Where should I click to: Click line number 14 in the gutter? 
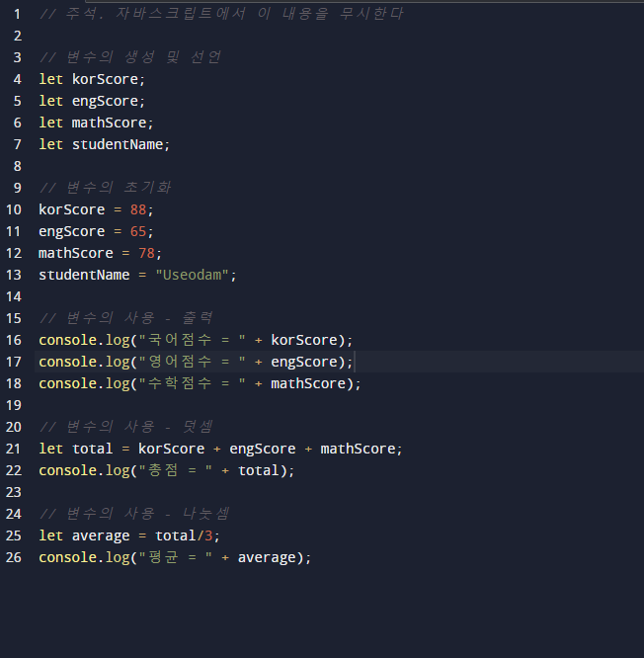(14, 296)
